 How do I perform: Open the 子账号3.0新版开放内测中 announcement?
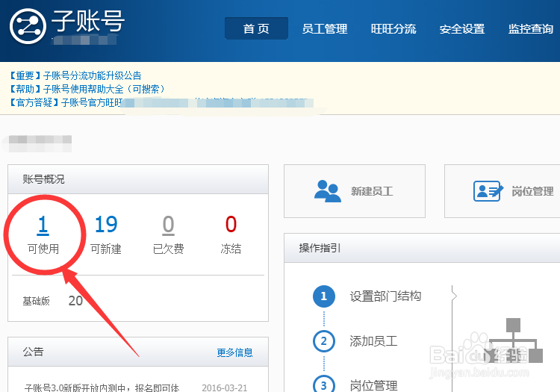(102, 388)
